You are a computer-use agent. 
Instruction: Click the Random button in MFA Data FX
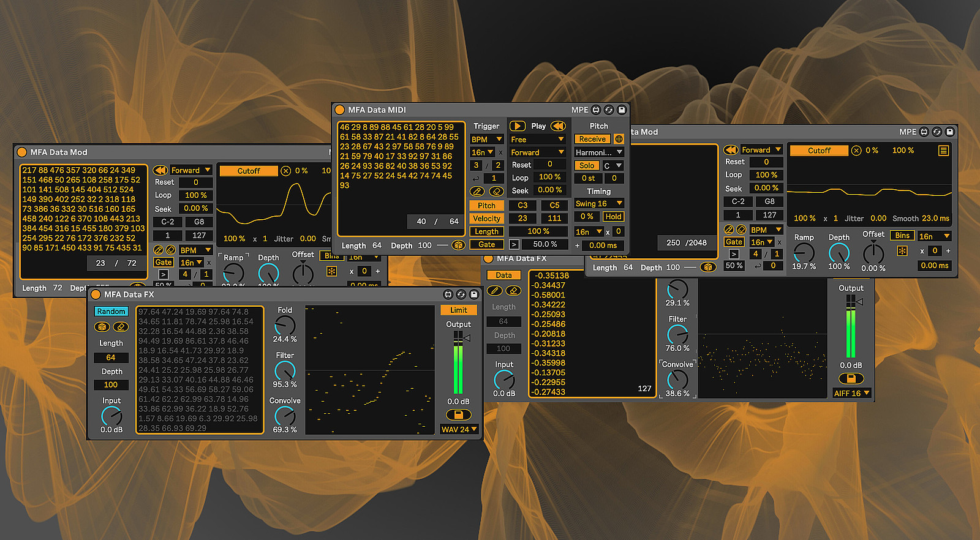111,312
